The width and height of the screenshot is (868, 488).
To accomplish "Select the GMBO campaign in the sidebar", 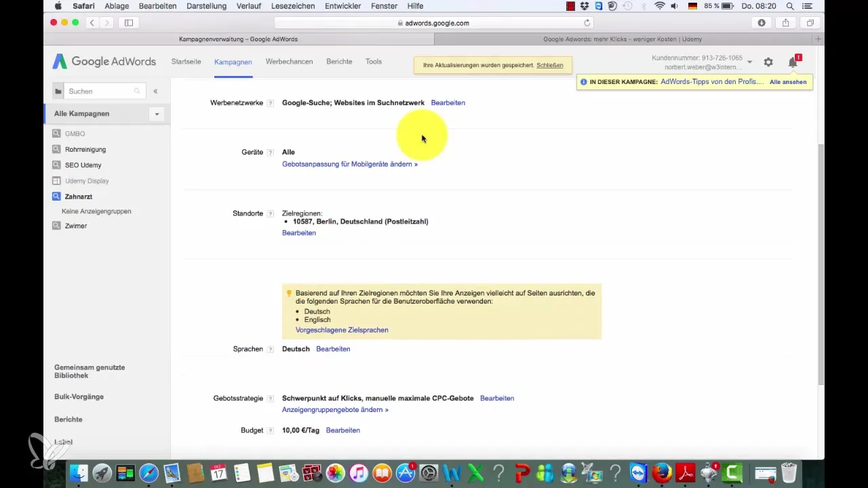I will [75, 134].
